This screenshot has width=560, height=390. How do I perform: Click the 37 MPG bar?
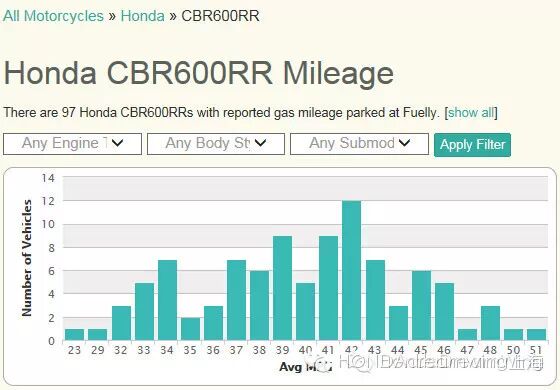coord(236,300)
